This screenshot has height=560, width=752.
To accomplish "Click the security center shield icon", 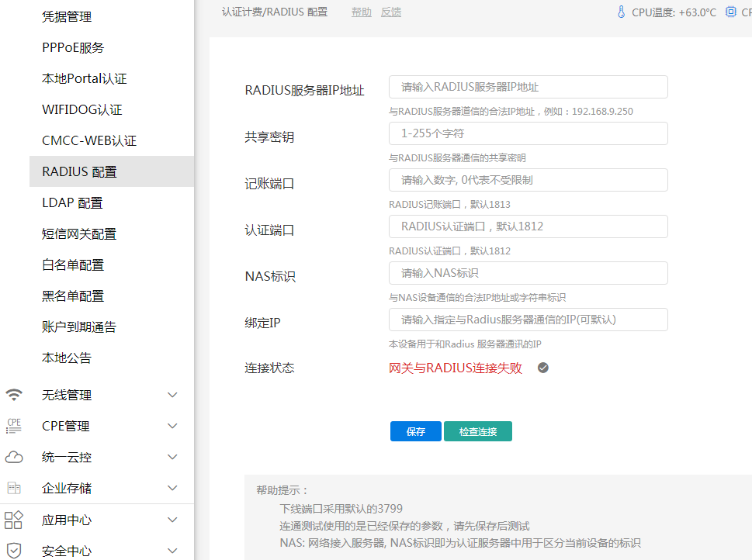I will point(14,550).
